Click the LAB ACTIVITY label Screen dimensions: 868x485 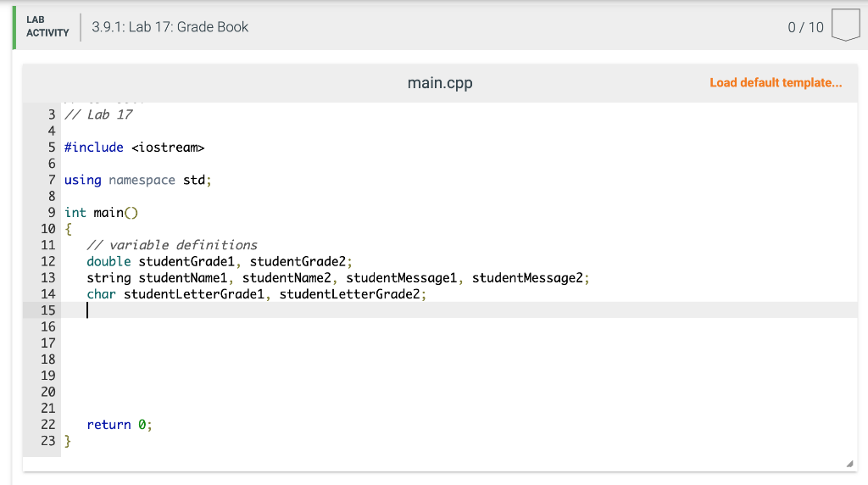pos(47,26)
